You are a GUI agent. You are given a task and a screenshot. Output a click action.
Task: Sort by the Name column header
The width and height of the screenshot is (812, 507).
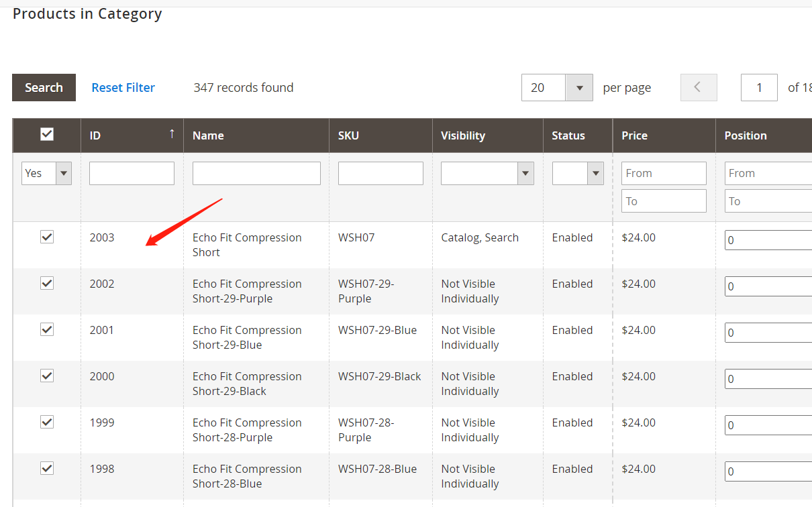tap(256, 135)
